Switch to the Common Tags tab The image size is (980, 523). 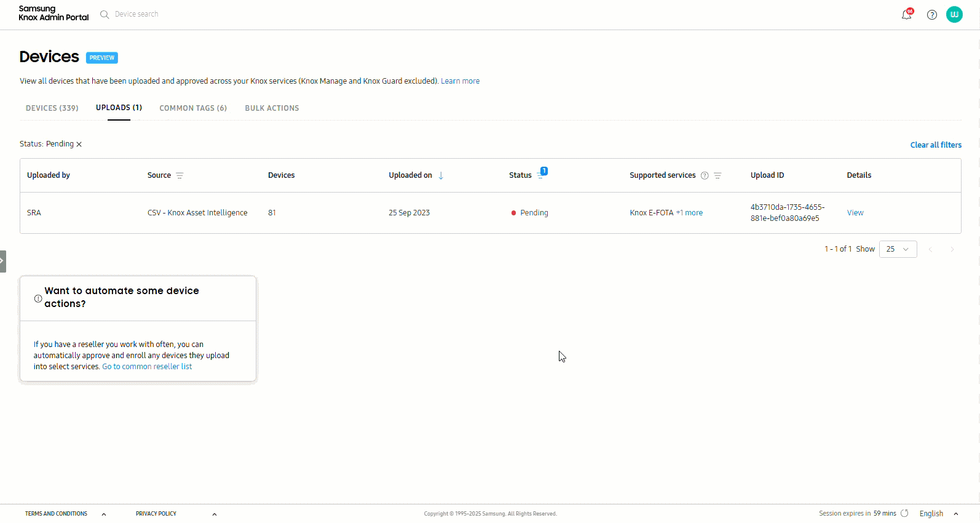193,108
